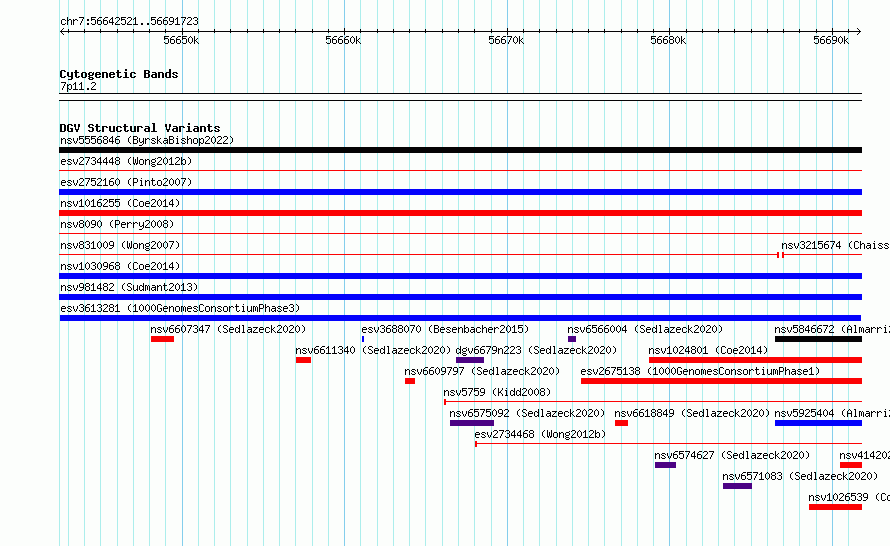The height and width of the screenshot is (546, 890).
Task: Open the nsv3215674 variant label
Action: tap(835, 245)
